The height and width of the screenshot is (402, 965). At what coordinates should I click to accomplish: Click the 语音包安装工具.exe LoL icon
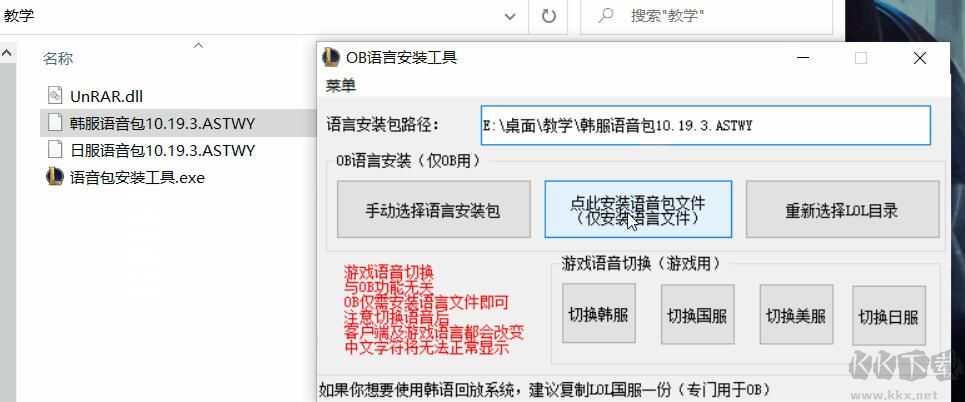[55, 177]
